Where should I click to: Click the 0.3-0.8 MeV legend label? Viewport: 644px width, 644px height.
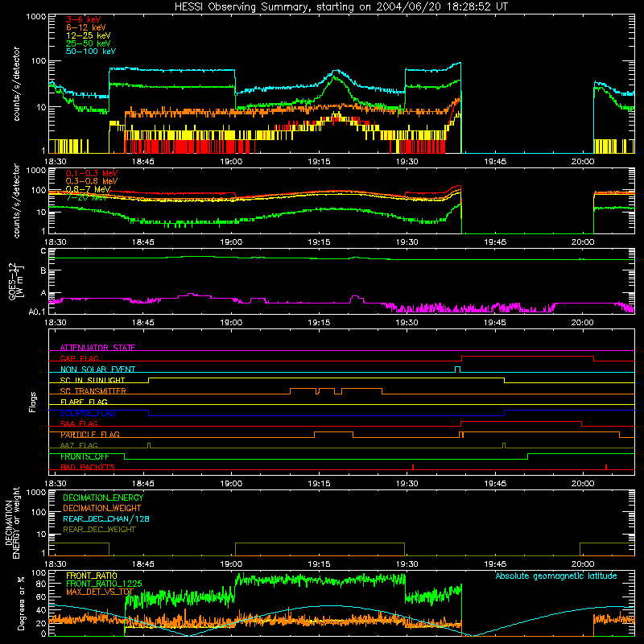pos(92,181)
